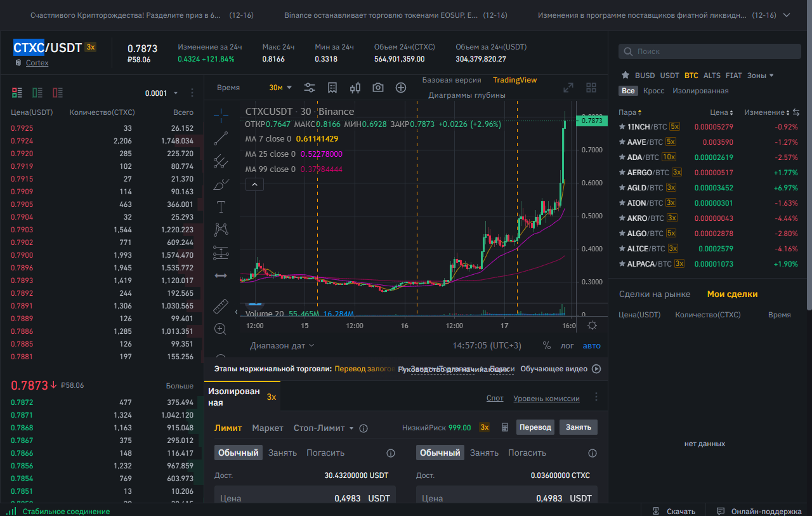Switch to Мои сделки tab

[x=732, y=294]
